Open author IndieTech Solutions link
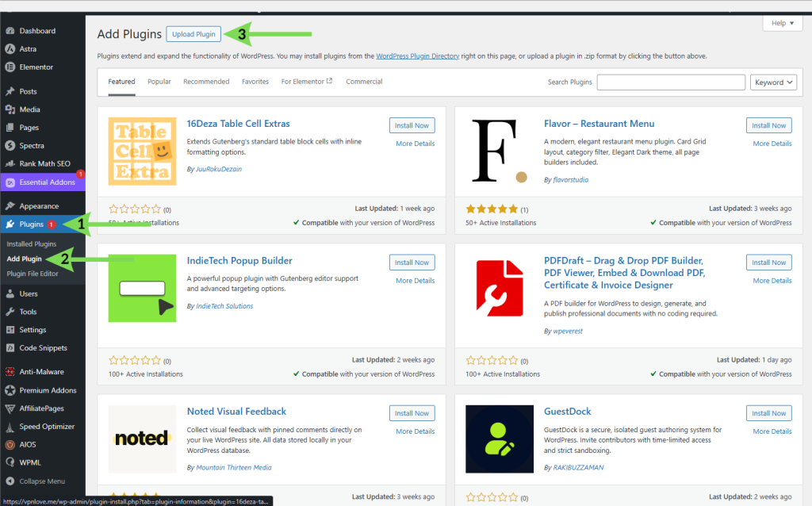Viewport: 812px width, 506px height. [x=224, y=306]
